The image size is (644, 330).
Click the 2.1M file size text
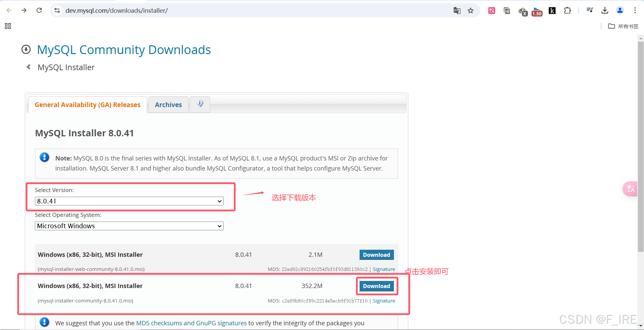(315, 255)
